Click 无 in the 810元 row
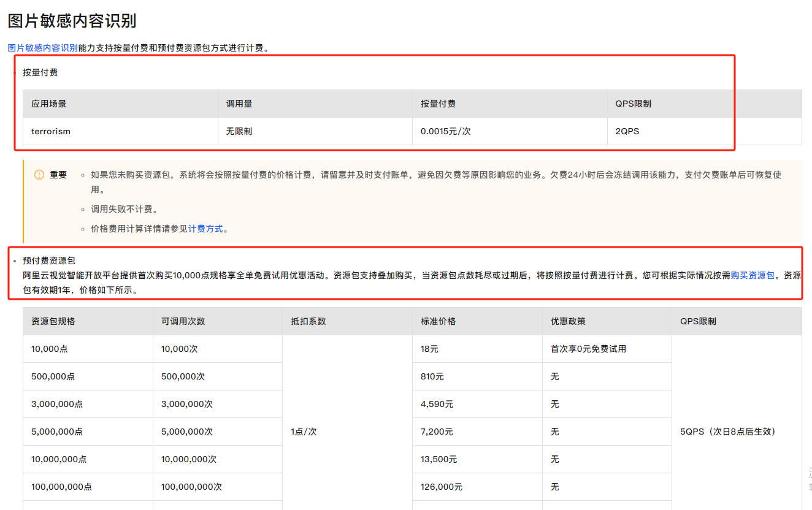Image resolution: width=812 pixels, height=510 pixels. tap(607, 376)
